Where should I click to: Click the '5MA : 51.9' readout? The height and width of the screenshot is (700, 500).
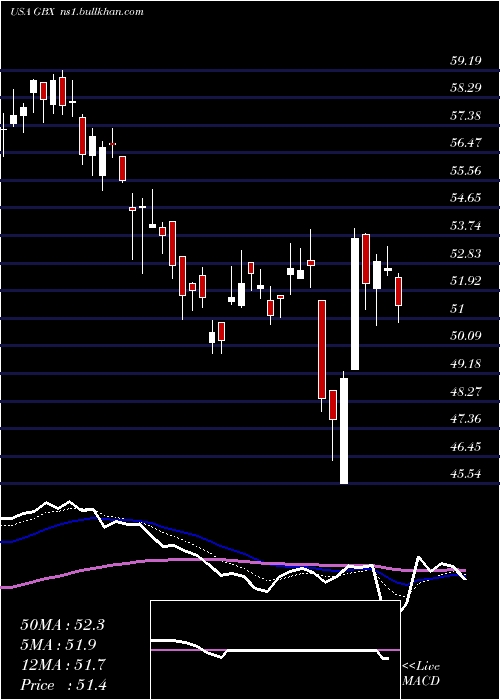coord(58,645)
